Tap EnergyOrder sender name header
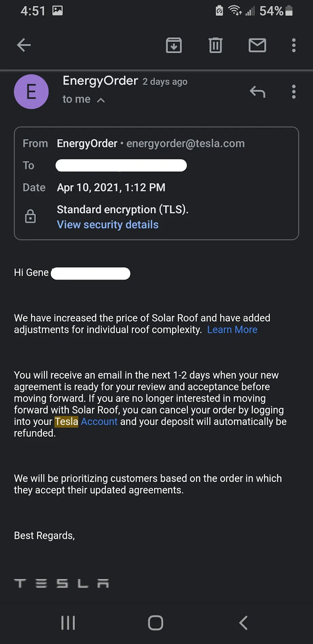The height and width of the screenshot is (644, 313). pos(100,81)
